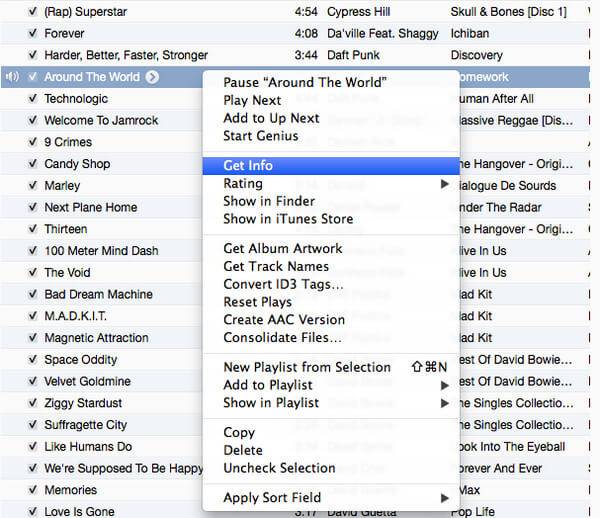Click artist Da'ville Feat. Shaggy
This screenshot has height=518, width=600.
pyautogui.click(x=383, y=34)
